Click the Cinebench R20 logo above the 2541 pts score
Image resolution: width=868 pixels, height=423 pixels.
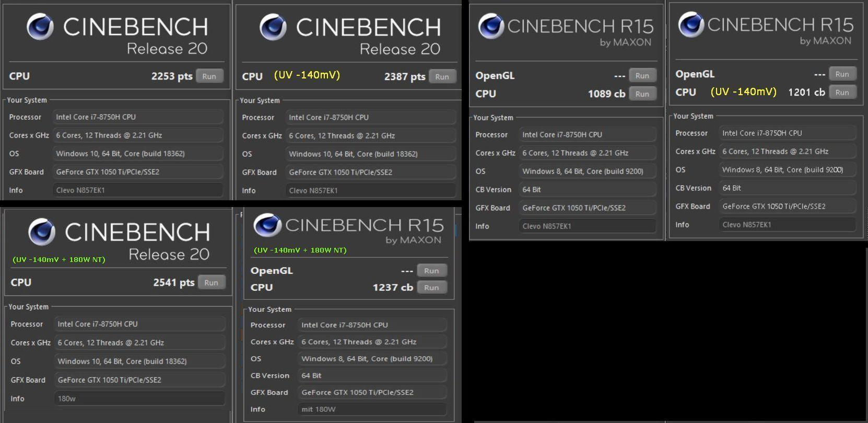pyautogui.click(x=42, y=232)
